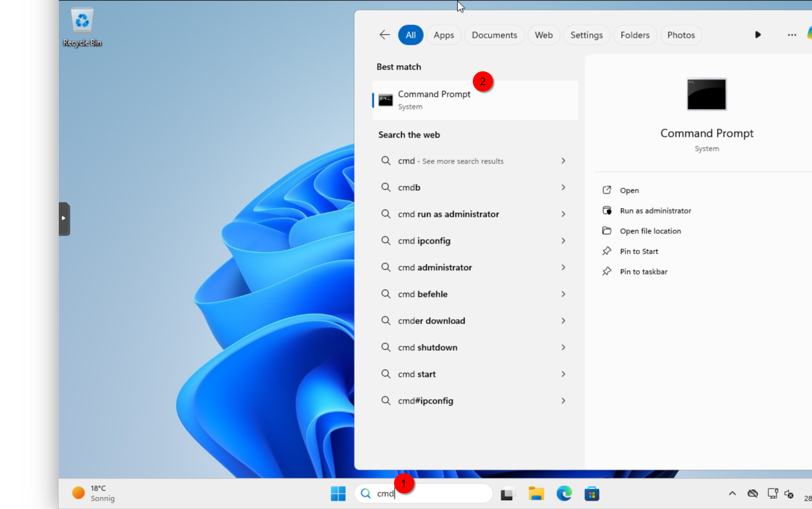
Task: Expand chevron for 'cmd run as administrator'
Action: (x=563, y=214)
